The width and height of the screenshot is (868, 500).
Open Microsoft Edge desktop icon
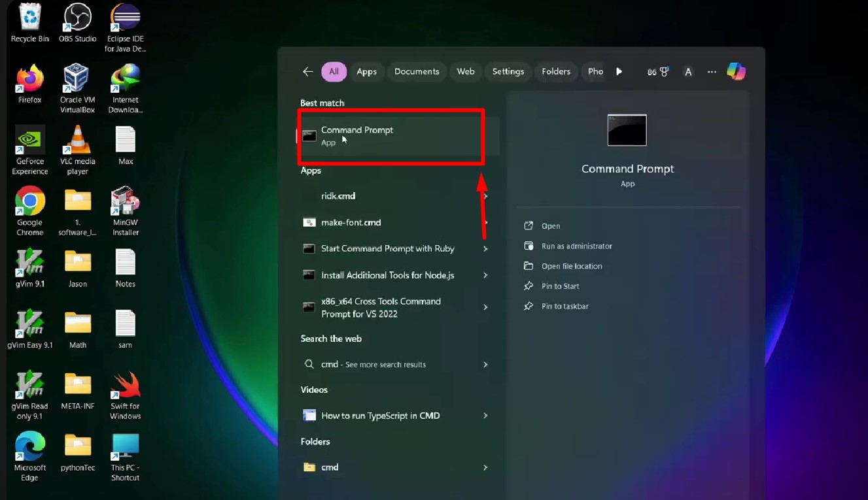pyautogui.click(x=30, y=447)
